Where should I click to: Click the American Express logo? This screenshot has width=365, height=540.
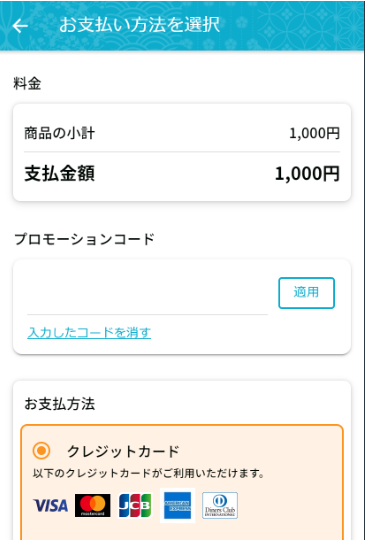(177, 505)
